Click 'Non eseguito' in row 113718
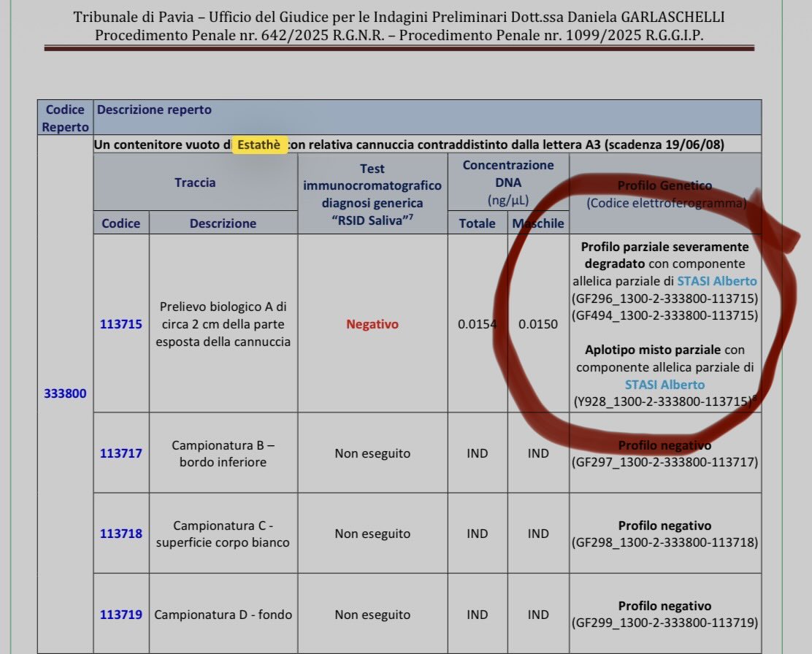Viewport: 812px width, 654px height. click(372, 534)
